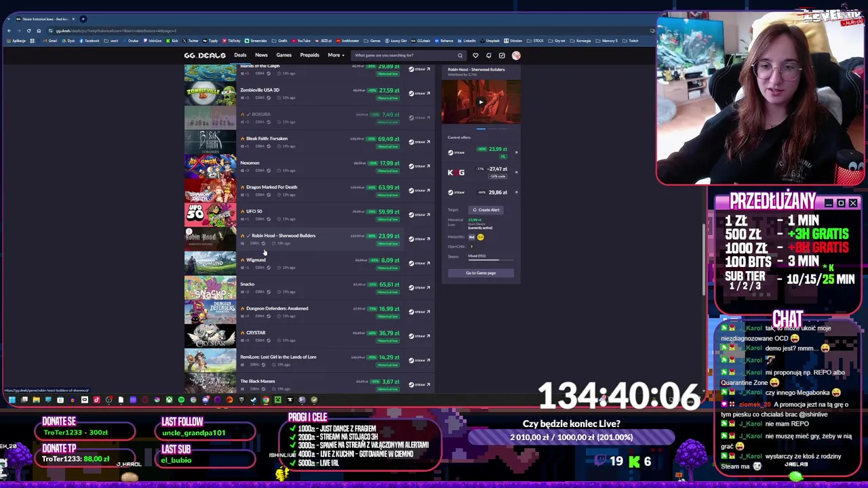
Task: Click the GG.deals logo
Action: [x=204, y=56]
